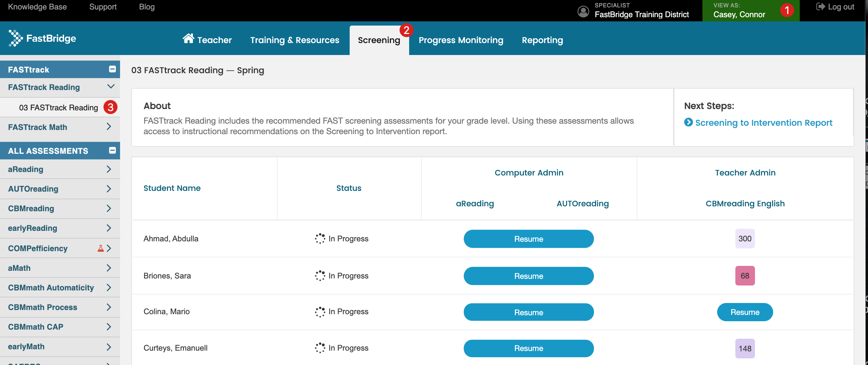Click the Teacher Admin header

[745, 173]
